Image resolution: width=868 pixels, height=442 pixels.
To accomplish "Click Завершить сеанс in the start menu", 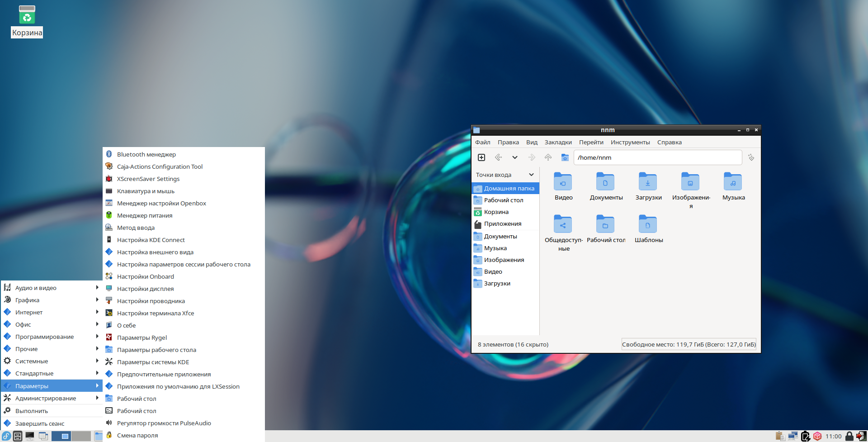I will (x=40, y=423).
